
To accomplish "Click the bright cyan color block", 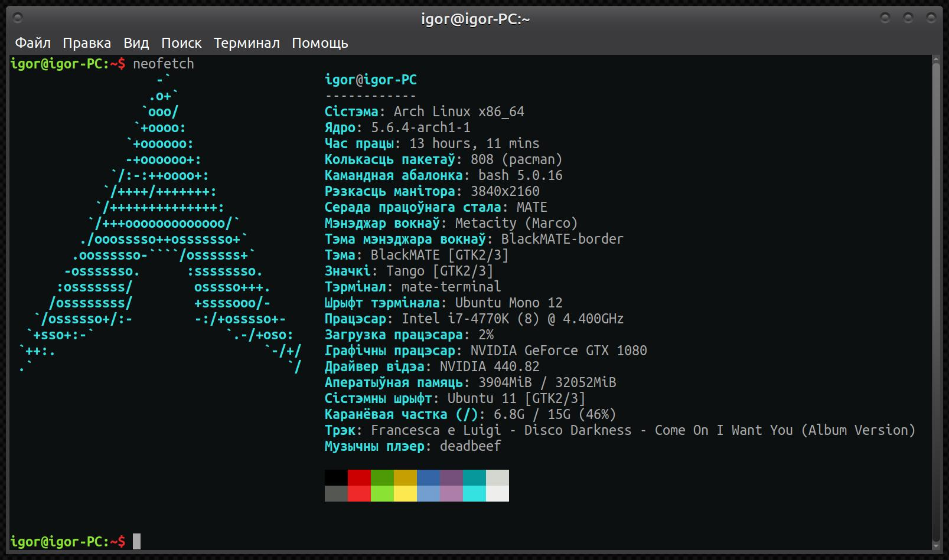I will [x=474, y=493].
